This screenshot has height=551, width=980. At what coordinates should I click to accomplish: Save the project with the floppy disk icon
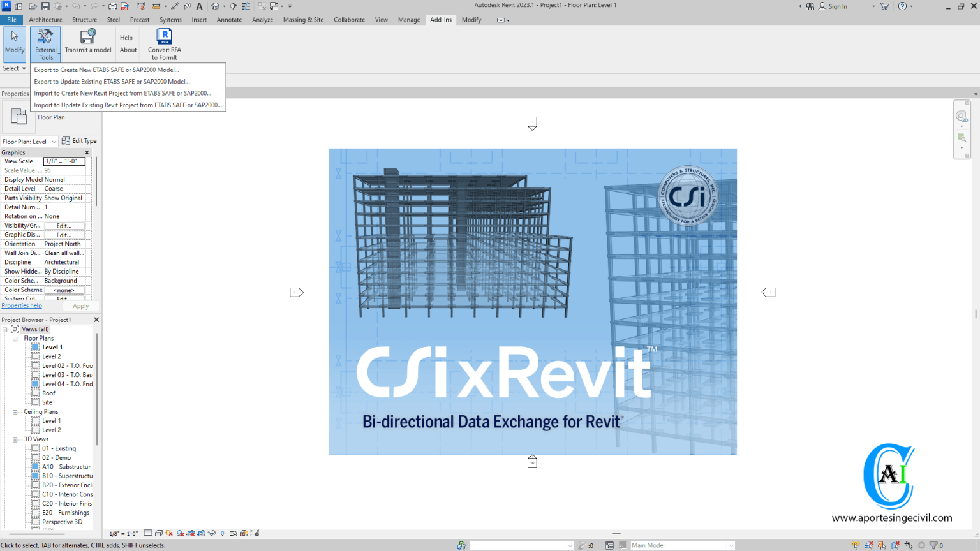(45, 6)
